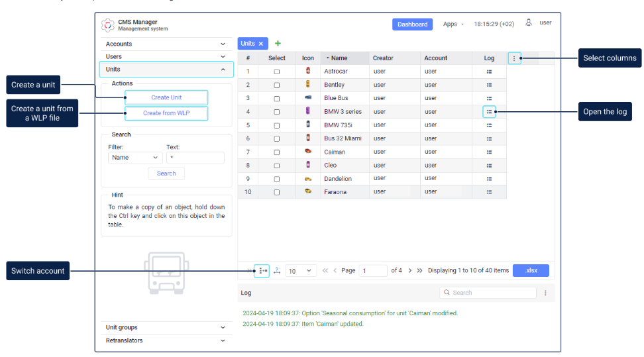The height and width of the screenshot is (357, 644).
Task: Open the Dashboard
Action: (x=412, y=25)
